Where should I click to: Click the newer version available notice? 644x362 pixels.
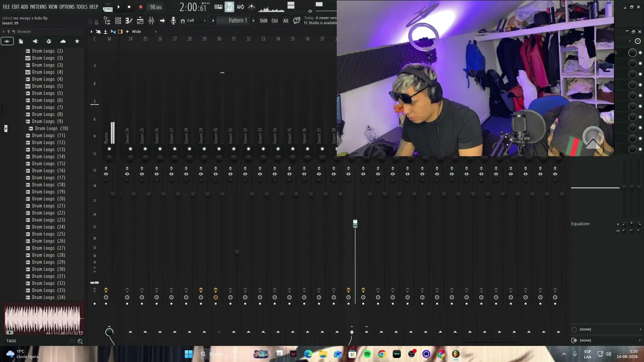pos(320,21)
